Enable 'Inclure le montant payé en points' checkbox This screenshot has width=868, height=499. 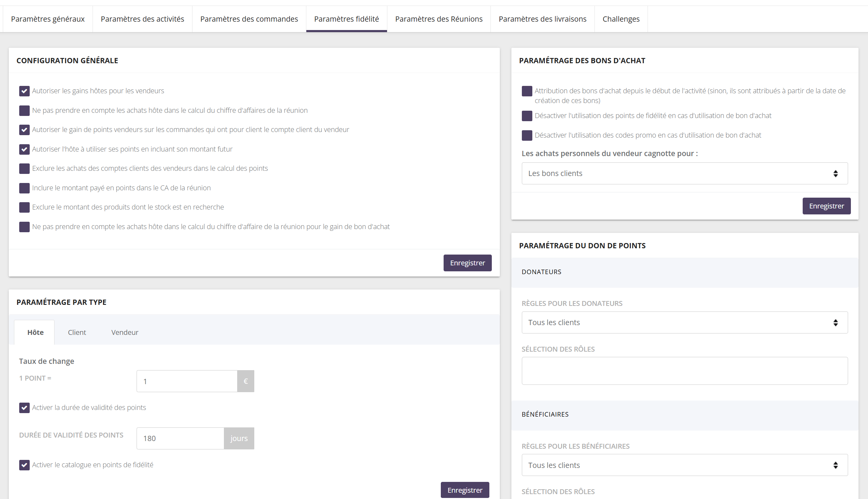tap(24, 188)
